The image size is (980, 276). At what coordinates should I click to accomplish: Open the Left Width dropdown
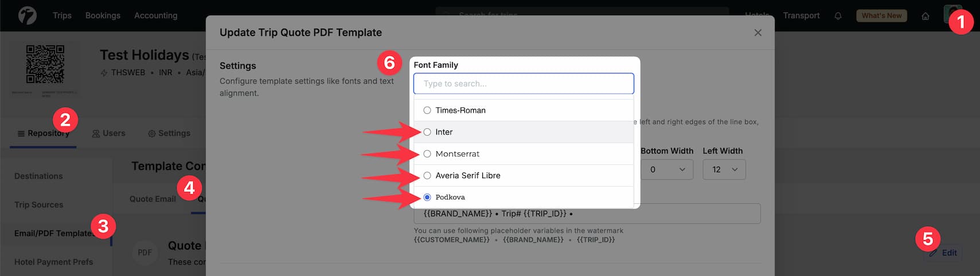point(724,169)
